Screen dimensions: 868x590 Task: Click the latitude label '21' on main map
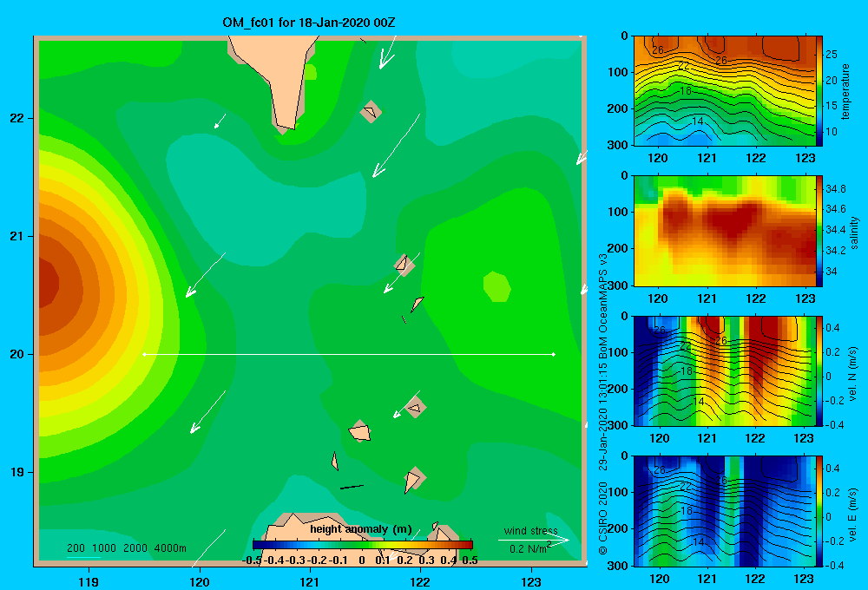click(17, 236)
